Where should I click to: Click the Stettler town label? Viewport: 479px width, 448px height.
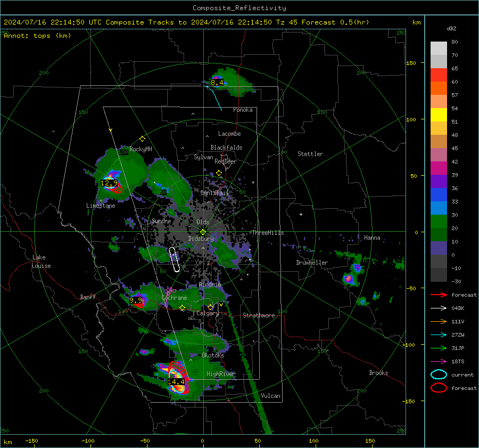point(310,154)
